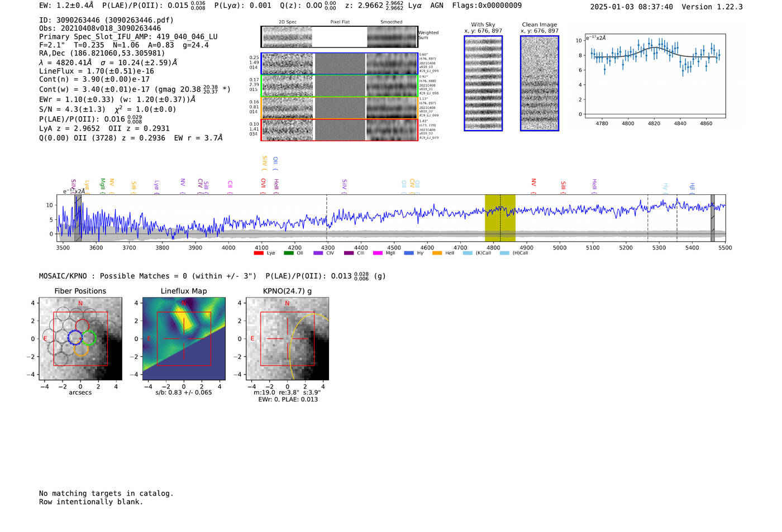Click the Lineflux Map panel
The image size is (782, 532).
184,339
